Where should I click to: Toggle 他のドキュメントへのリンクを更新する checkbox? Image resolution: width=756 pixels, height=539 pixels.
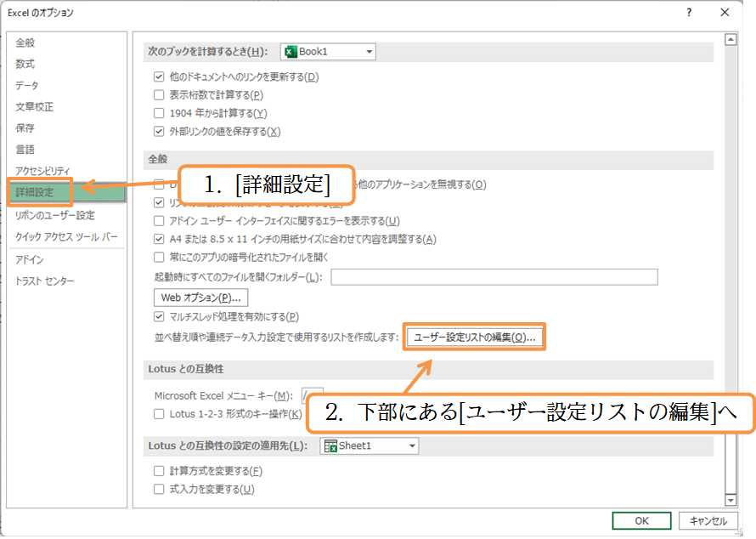coord(159,77)
